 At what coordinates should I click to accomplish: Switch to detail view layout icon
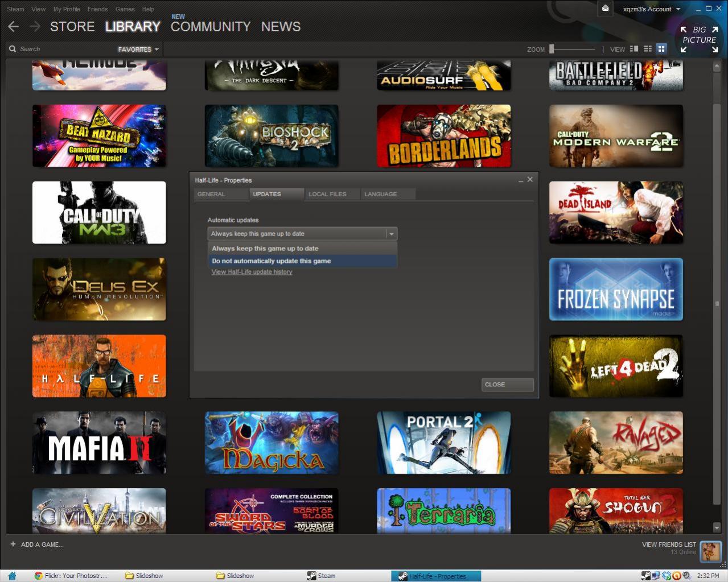coord(634,49)
